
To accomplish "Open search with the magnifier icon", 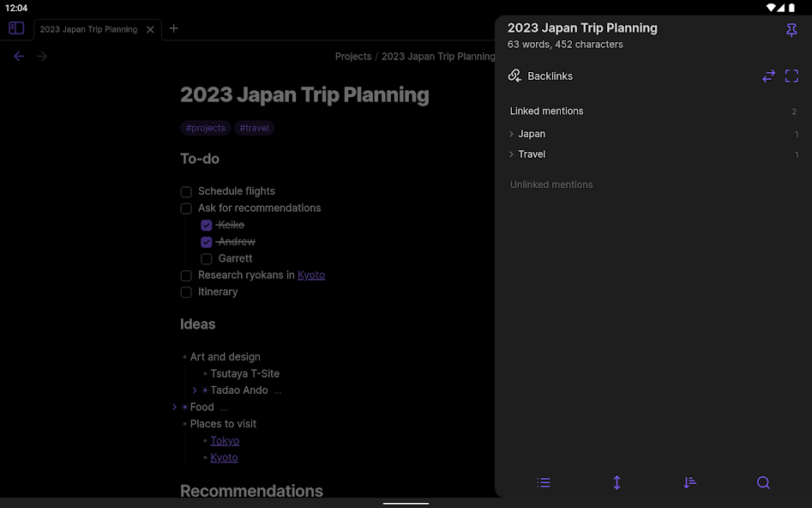I will click(763, 483).
